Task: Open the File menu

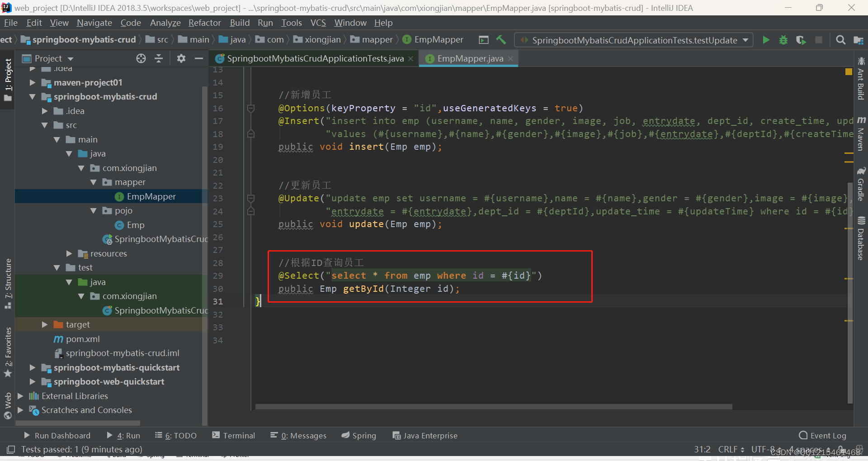Action: point(11,23)
